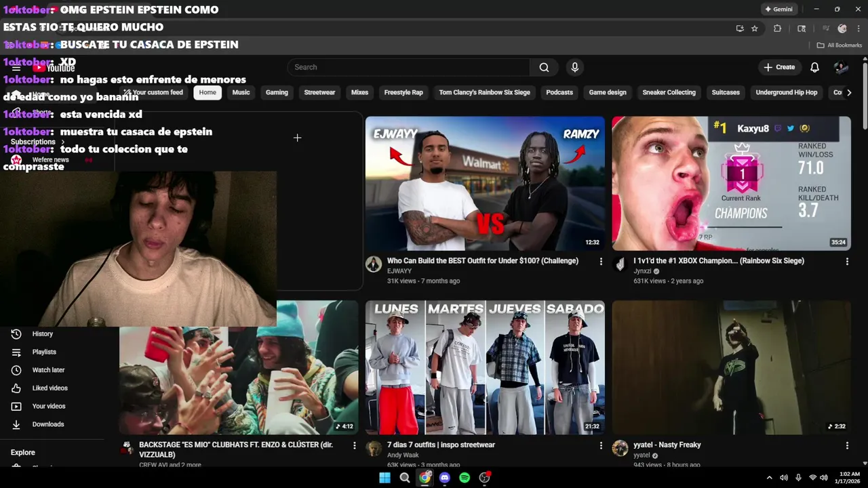Click the search magnifier button

click(x=544, y=67)
